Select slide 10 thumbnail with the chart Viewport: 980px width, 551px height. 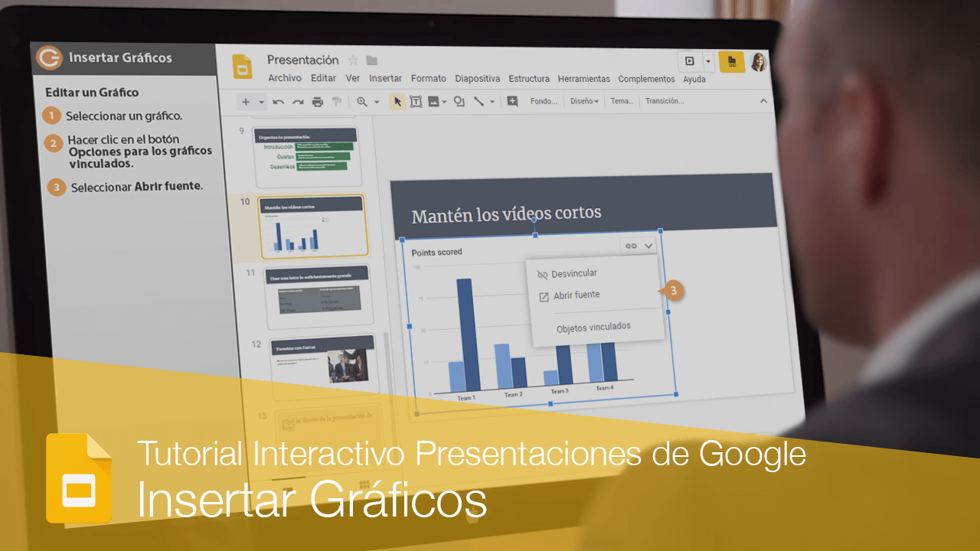313,225
